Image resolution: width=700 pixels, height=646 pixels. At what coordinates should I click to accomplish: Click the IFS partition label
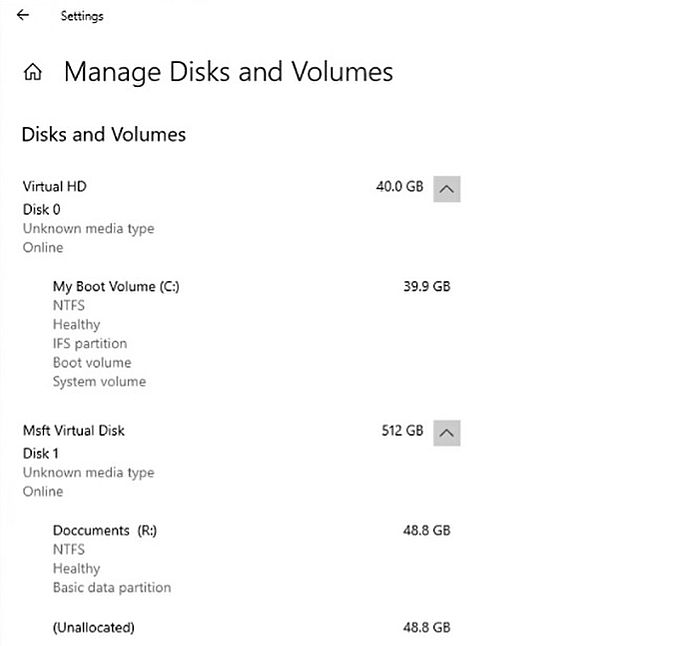coord(90,344)
